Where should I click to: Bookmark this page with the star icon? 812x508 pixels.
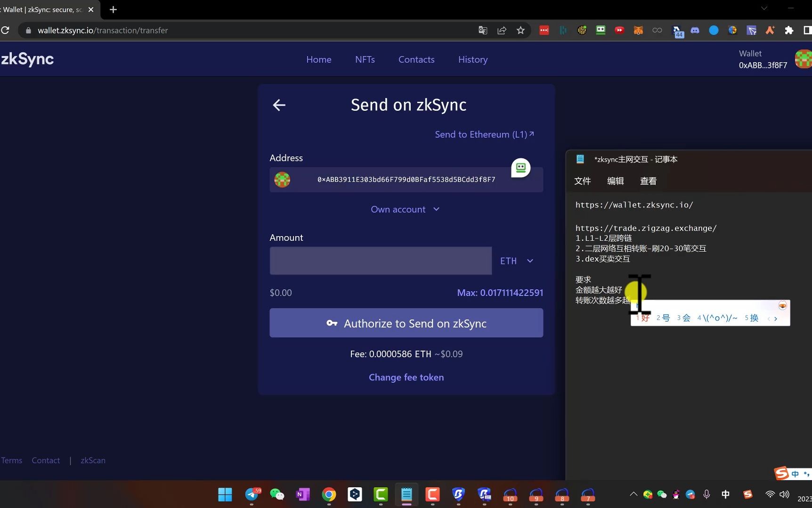(x=520, y=30)
